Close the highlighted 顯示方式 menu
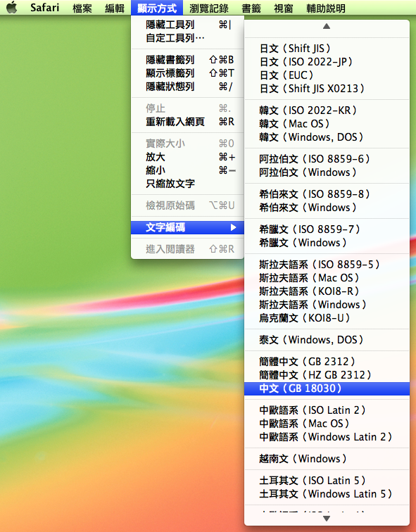Viewport: 416px width, 532px height. tap(157, 8)
